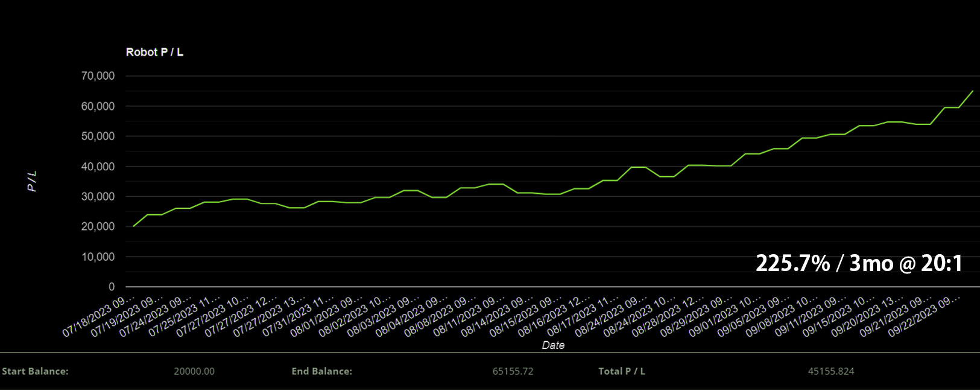
Task: Select the 20000.00 start balance value
Action: point(194,371)
